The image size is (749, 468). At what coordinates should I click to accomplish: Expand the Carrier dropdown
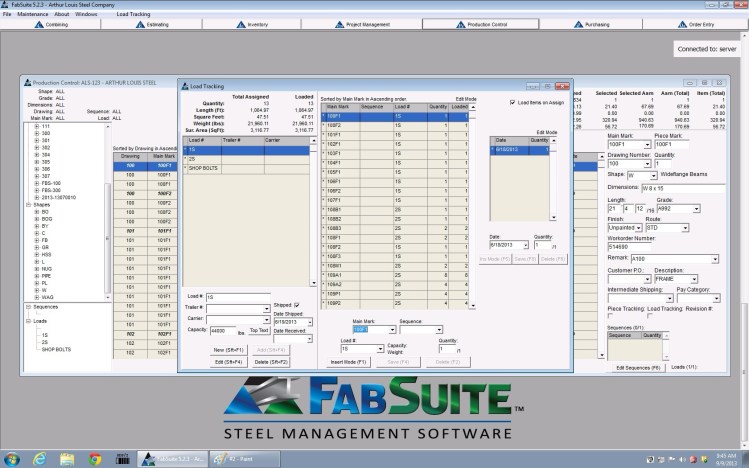[267, 320]
